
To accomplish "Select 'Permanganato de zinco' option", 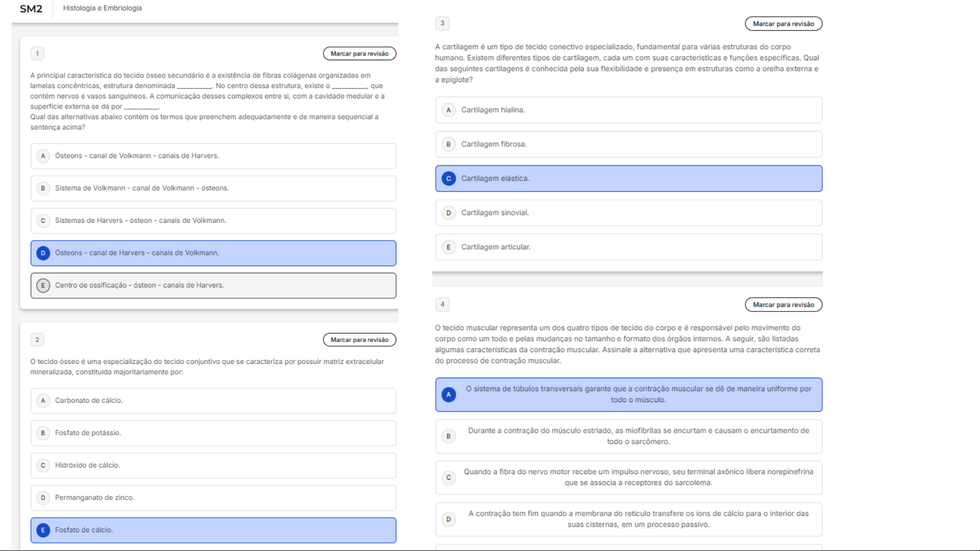I will (213, 497).
